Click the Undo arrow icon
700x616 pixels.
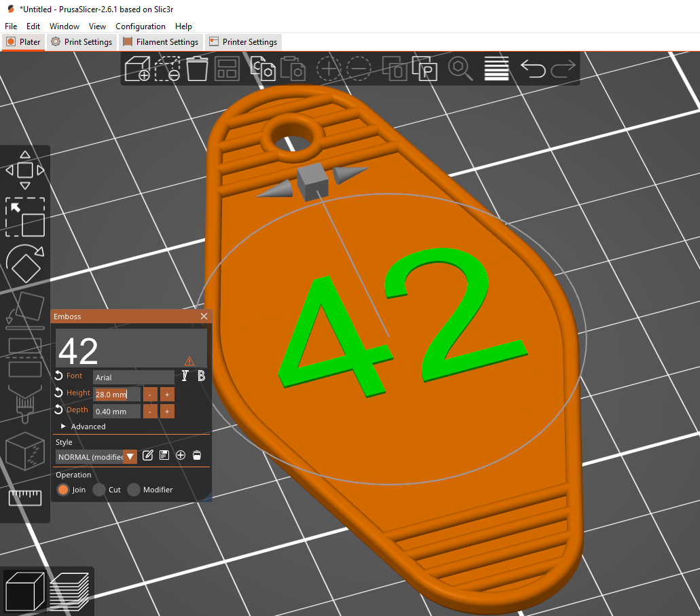533,69
